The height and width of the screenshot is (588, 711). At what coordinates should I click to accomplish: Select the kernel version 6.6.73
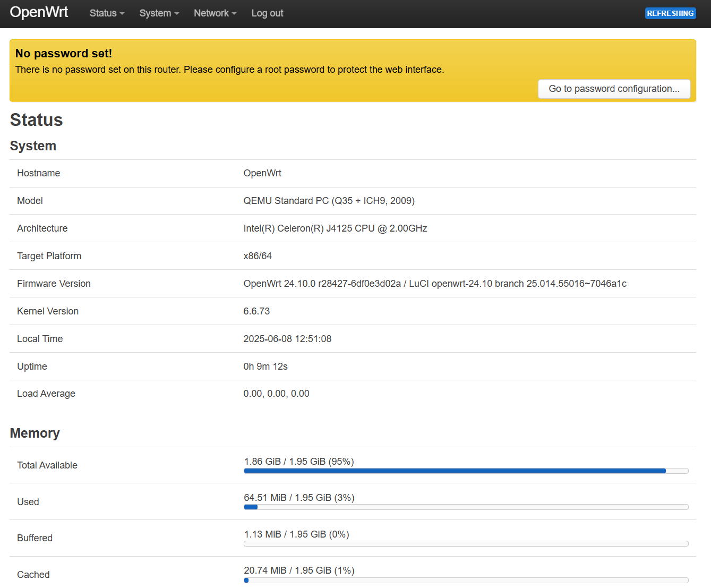click(256, 311)
